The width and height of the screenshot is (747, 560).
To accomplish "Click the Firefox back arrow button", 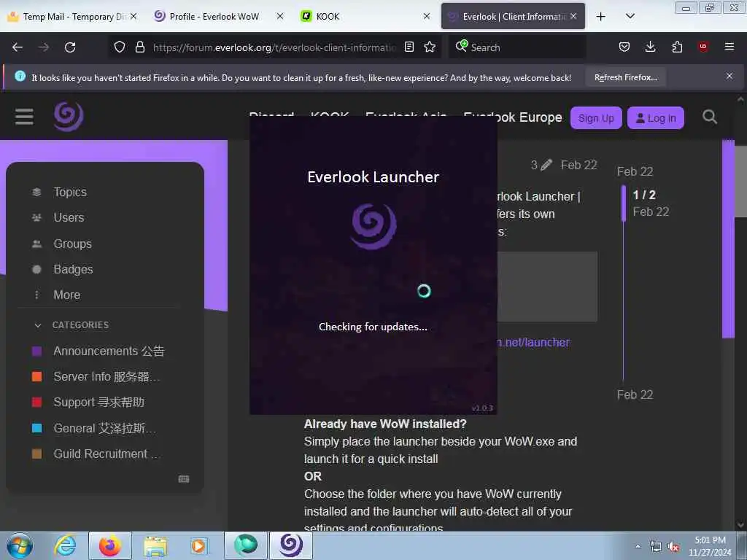I will click(18, 47).
